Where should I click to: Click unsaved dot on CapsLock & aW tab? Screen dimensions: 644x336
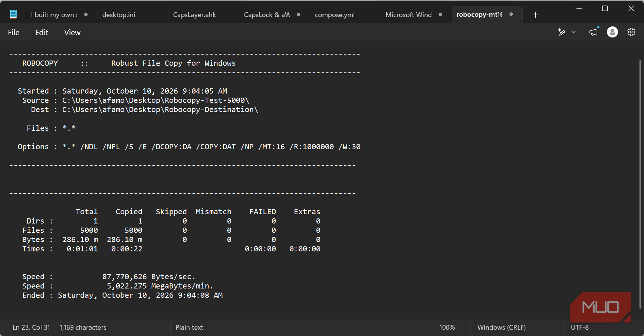(x=299, y=15)
